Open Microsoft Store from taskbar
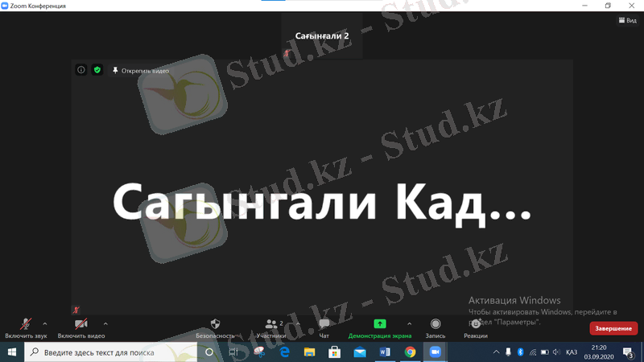This screenshot has height=362, width=644. (x=334, y=352)
